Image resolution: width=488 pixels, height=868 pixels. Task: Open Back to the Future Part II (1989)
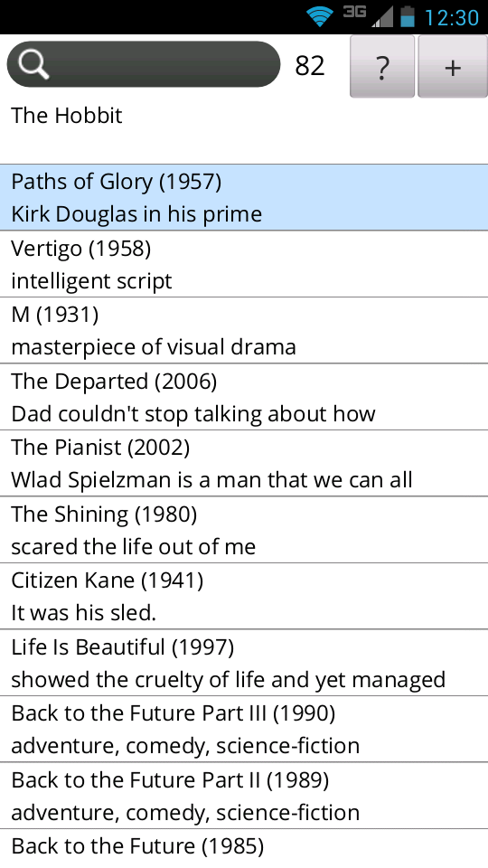(x=244, y=796)
